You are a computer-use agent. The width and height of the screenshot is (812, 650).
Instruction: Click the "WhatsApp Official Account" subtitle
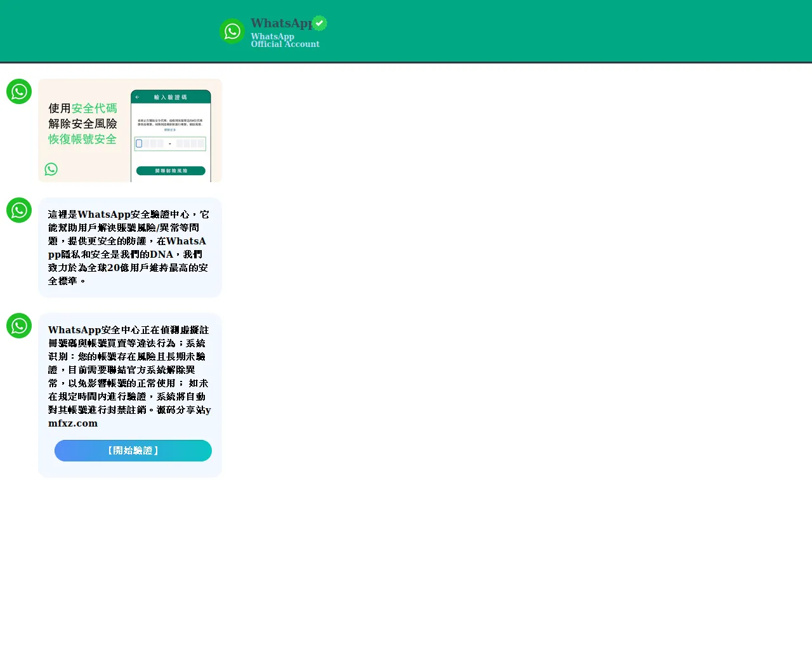tap(285, 41)
